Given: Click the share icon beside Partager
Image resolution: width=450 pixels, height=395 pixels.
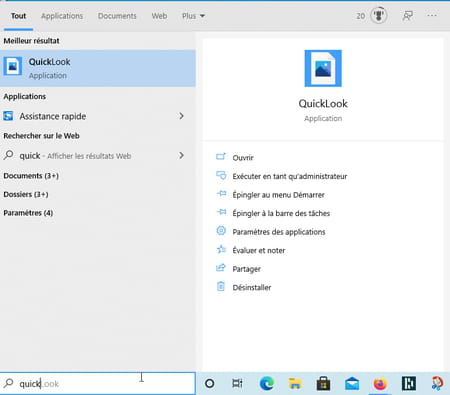Looking at the screenshot, I should click(x=221, y=267).
